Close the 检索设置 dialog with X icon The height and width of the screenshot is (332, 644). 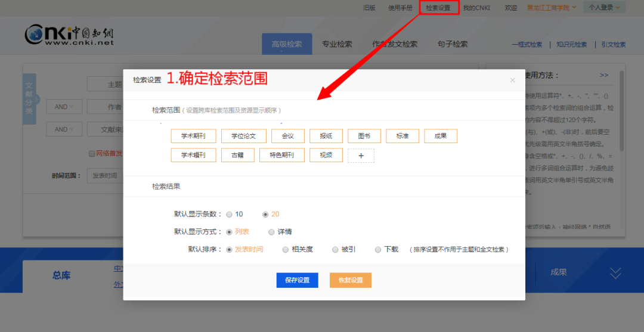[x=512, y=80]
